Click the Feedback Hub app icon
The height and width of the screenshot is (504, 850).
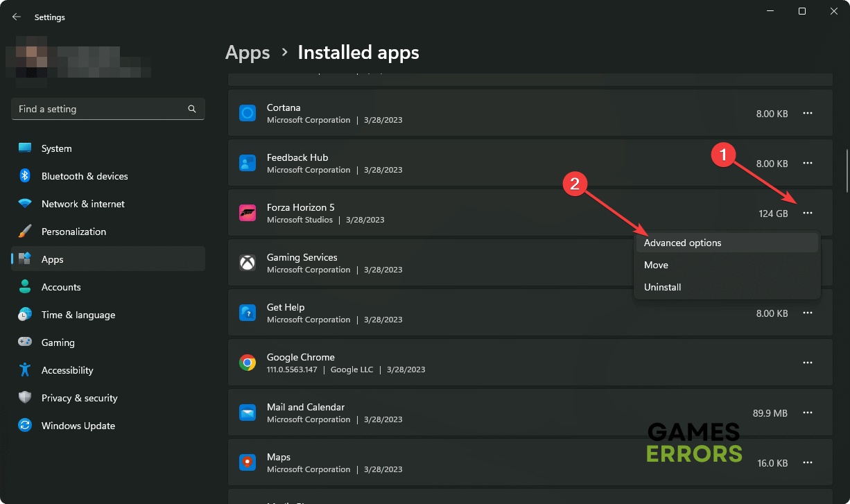click(248, 163)
